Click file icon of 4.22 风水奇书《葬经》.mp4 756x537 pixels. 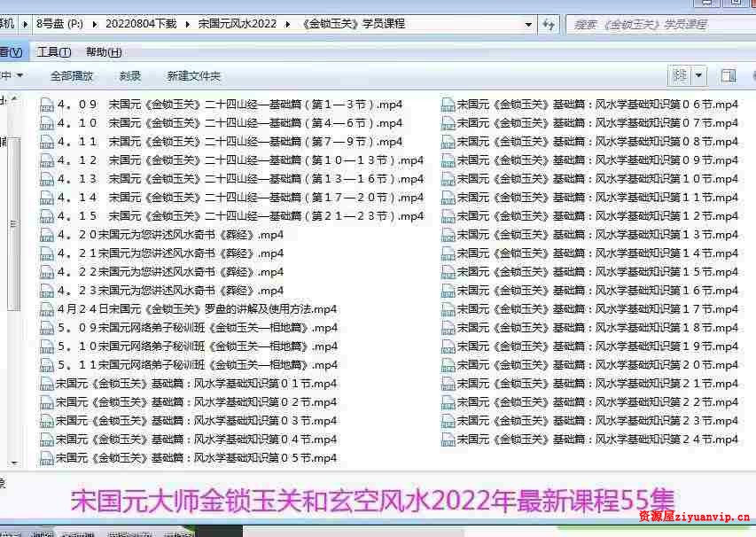[x=47, y=272]
